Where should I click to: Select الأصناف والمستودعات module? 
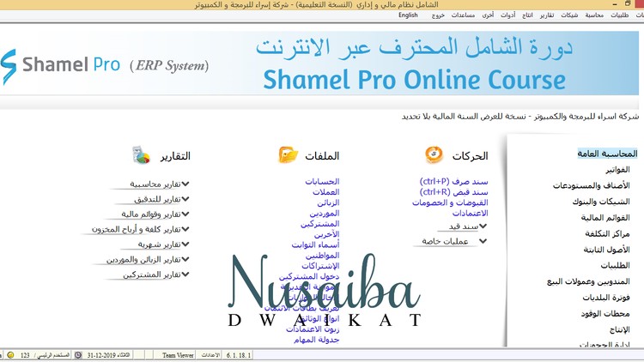pos(592,185)
